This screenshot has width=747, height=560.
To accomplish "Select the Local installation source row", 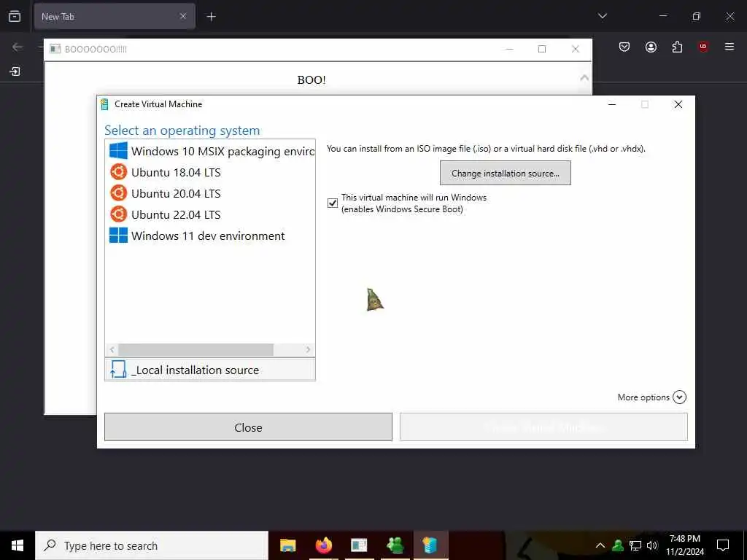I will [210, 370].
